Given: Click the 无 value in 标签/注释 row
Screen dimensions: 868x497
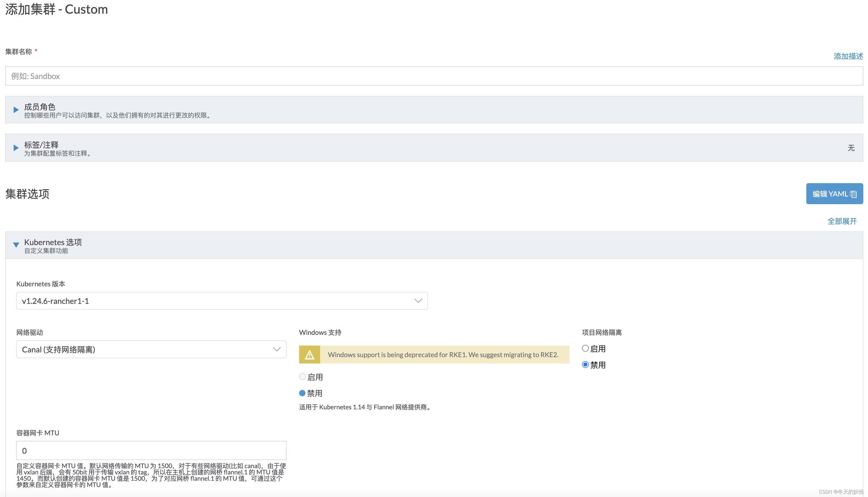Looking at the screenshot, I should [851, 148].
